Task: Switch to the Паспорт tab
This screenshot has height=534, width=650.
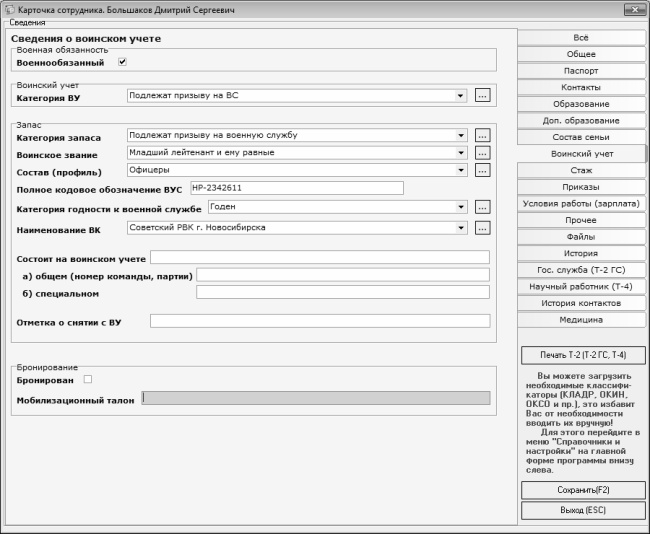Action: click(x=581, y=71)
